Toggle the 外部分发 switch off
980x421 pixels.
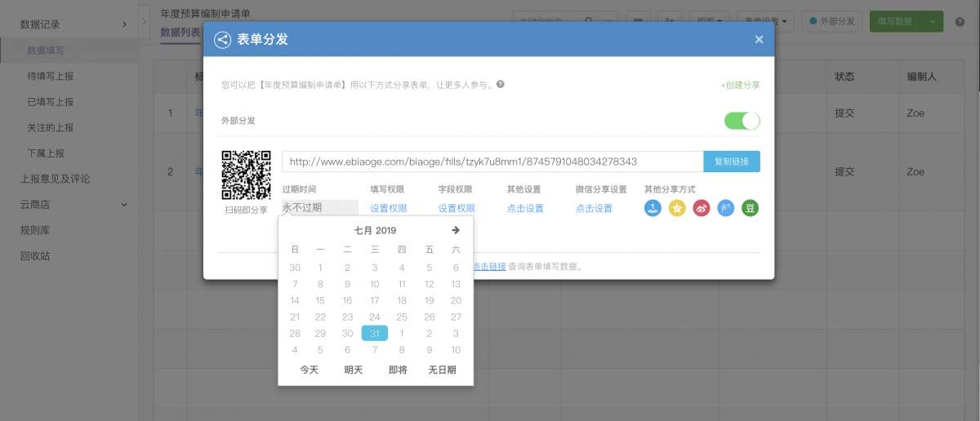tap(742, 121)
